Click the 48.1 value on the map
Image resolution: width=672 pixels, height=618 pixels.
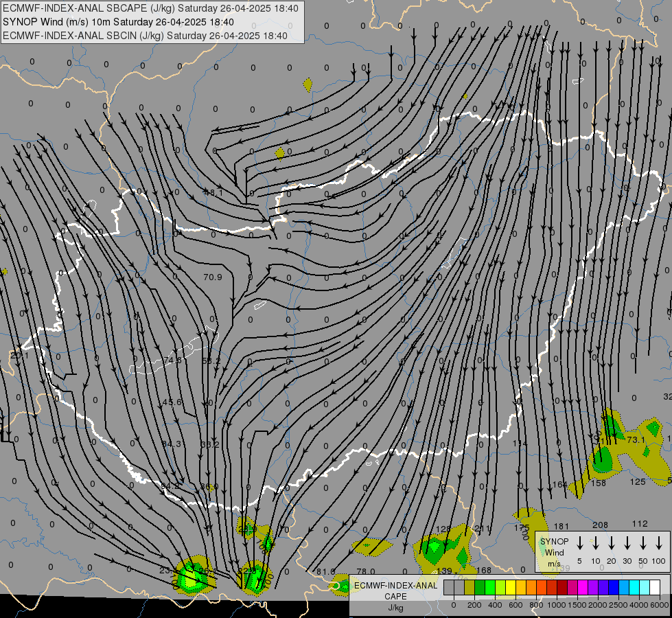(213, 193)
